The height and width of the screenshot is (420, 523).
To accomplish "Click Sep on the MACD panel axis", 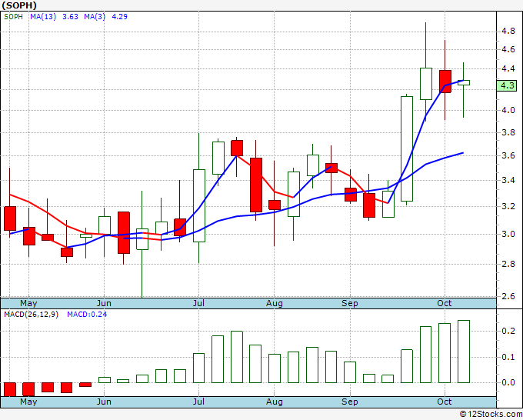I will click(349, 402).
